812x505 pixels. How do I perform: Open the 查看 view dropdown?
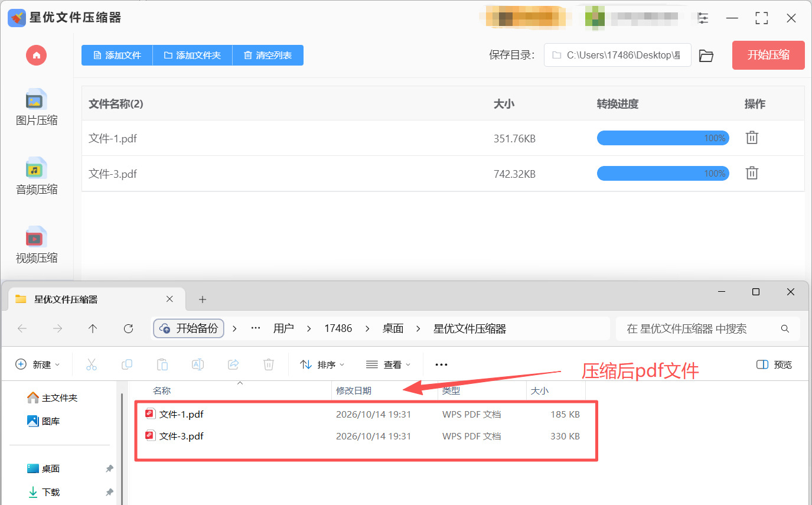click(x=388, y=364)
